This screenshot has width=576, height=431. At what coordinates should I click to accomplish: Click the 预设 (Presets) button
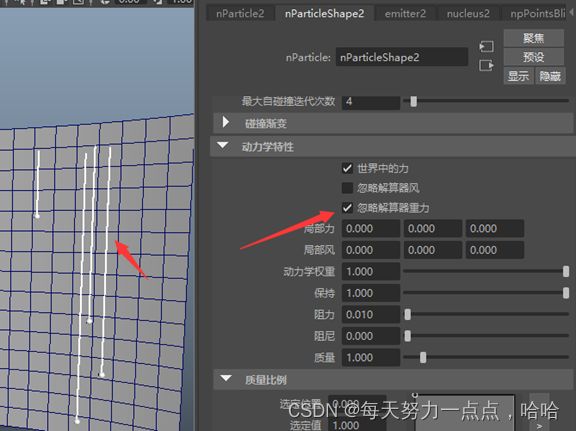[x=534, y=57]
